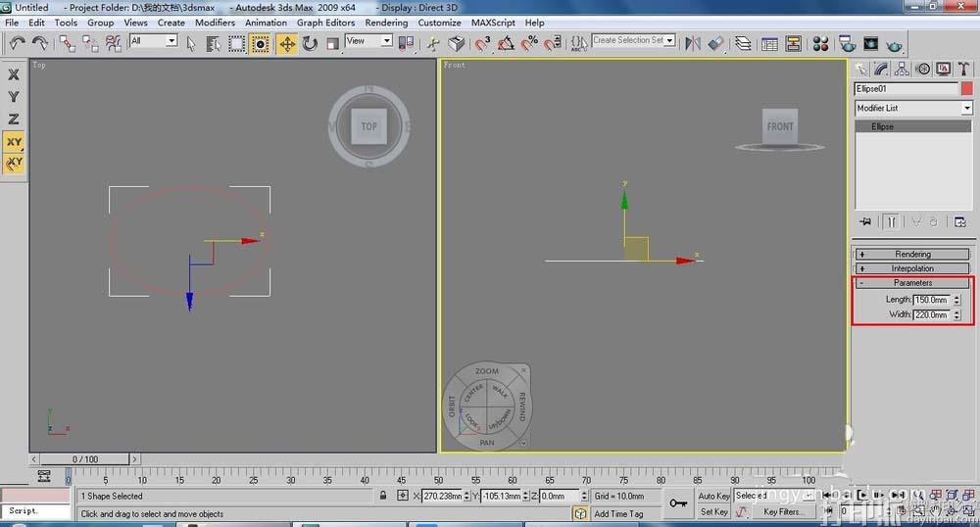Open the Modifier List dropdown
The height and width of the screenshot is (527, 980).
(x=912, y=108)
